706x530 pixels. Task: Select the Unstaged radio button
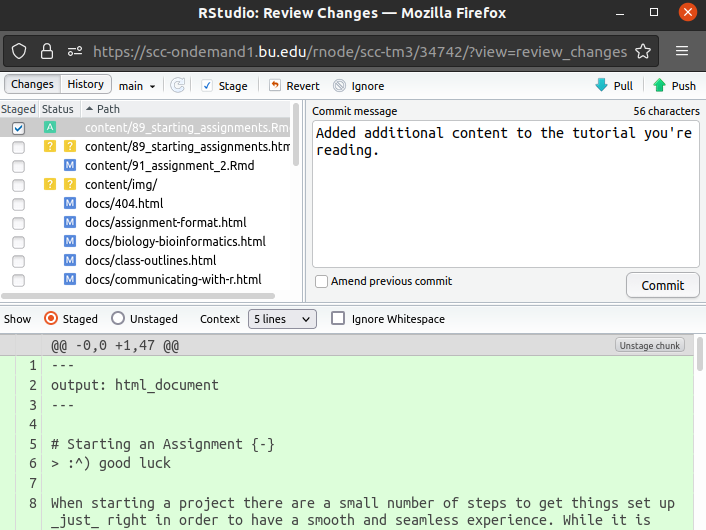[118, 319]
